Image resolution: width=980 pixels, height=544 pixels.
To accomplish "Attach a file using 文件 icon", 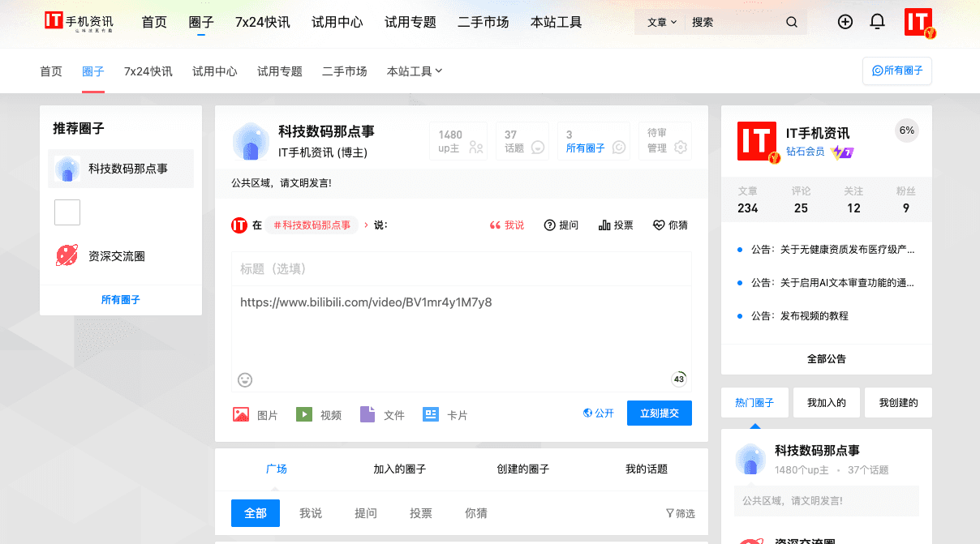I will (367, 414).
